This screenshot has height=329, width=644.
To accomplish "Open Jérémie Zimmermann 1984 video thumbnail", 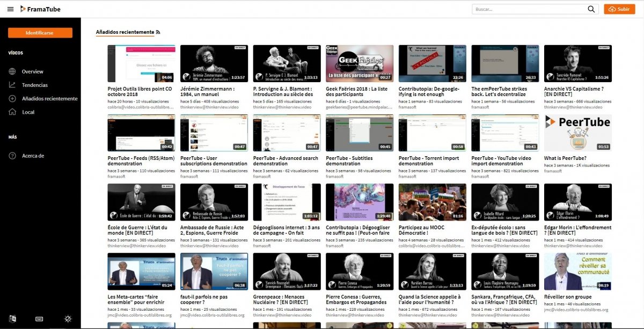I will pos(214,63).
